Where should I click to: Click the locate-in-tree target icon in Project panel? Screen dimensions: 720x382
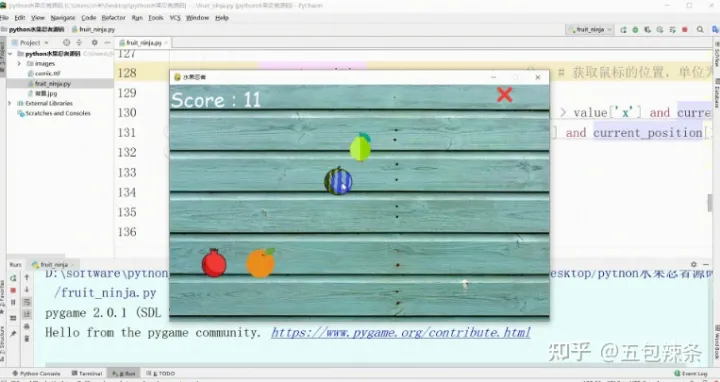click(x=67, y=42)
